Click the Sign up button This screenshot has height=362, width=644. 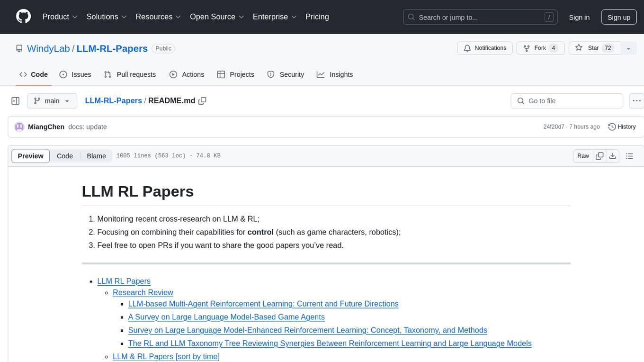point(619,17)
